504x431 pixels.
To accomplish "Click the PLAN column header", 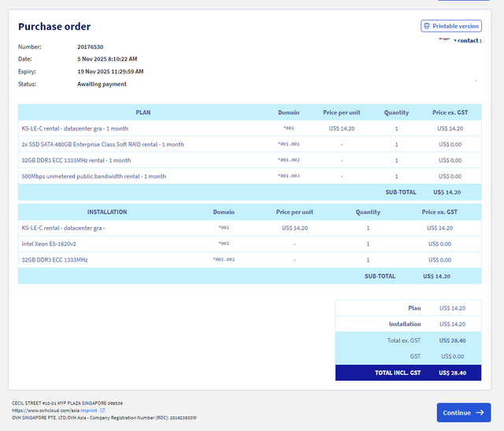I will coord(143,113).
